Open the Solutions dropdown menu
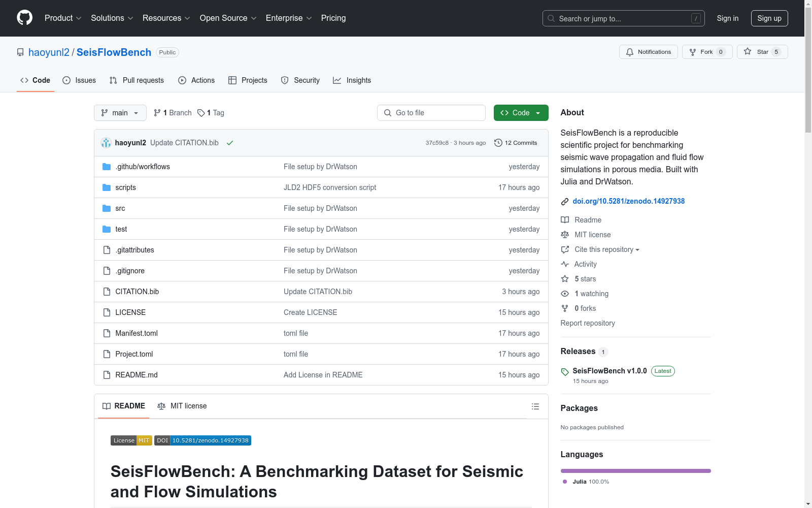 pyautogui.click(x=112, y=18)
